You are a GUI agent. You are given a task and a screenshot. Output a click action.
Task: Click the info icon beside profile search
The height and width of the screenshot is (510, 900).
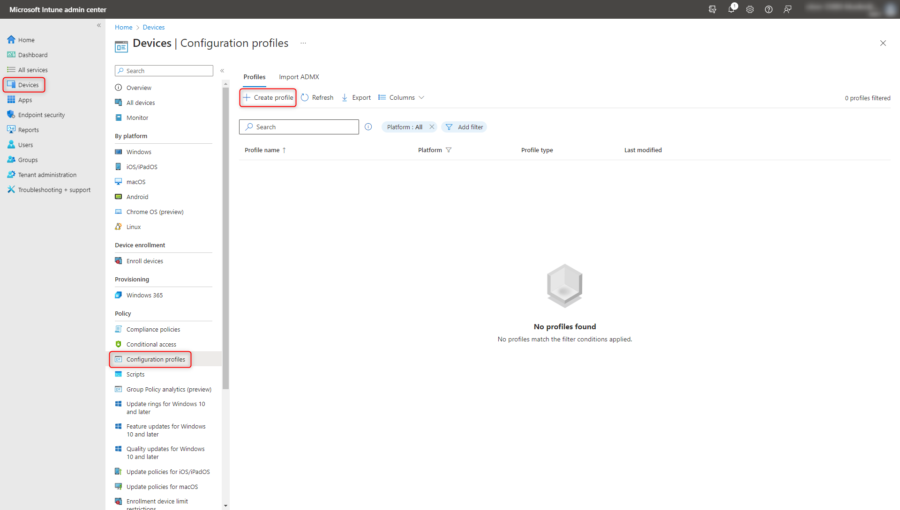coord(368,127)
